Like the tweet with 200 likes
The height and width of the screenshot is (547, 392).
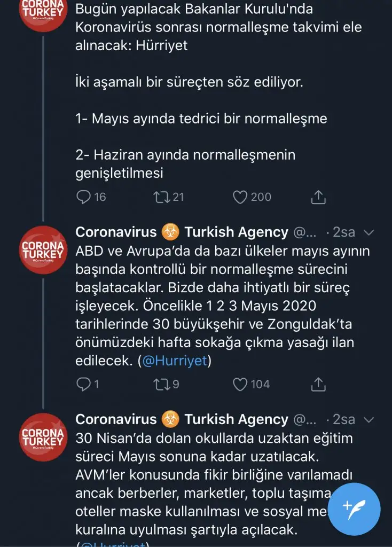click(240, 197)
